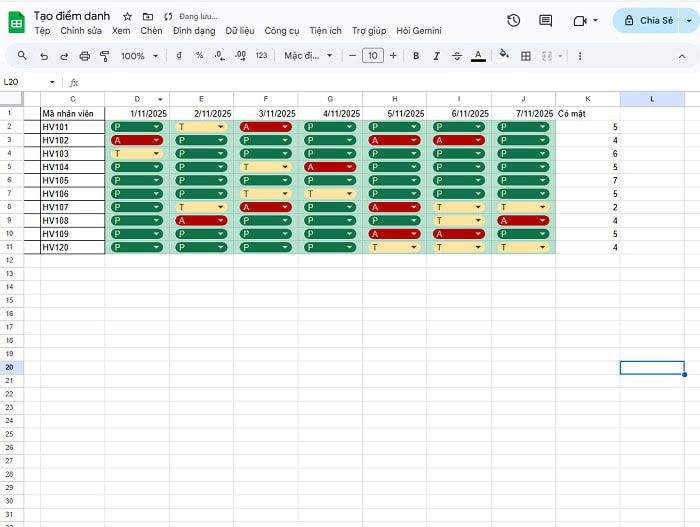Increase font size with plus button
This screenshot has height=527, width=700.
pos(393,56)
